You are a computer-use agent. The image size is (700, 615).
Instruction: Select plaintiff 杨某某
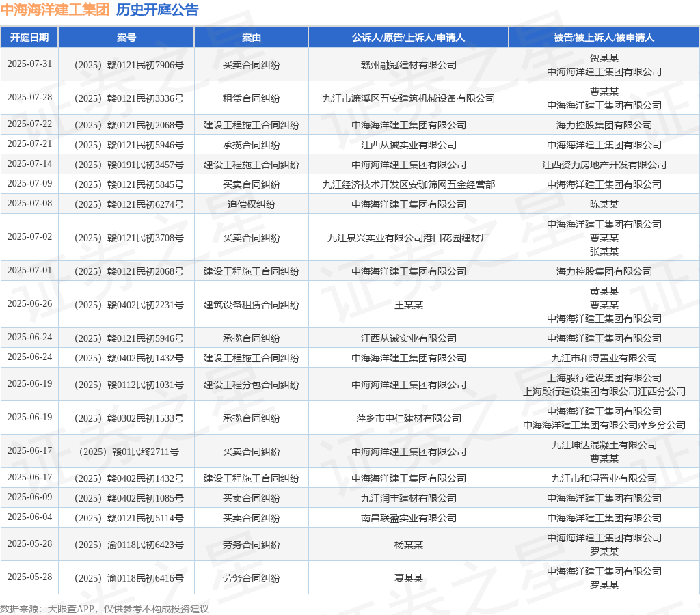(x=409, y=545)
